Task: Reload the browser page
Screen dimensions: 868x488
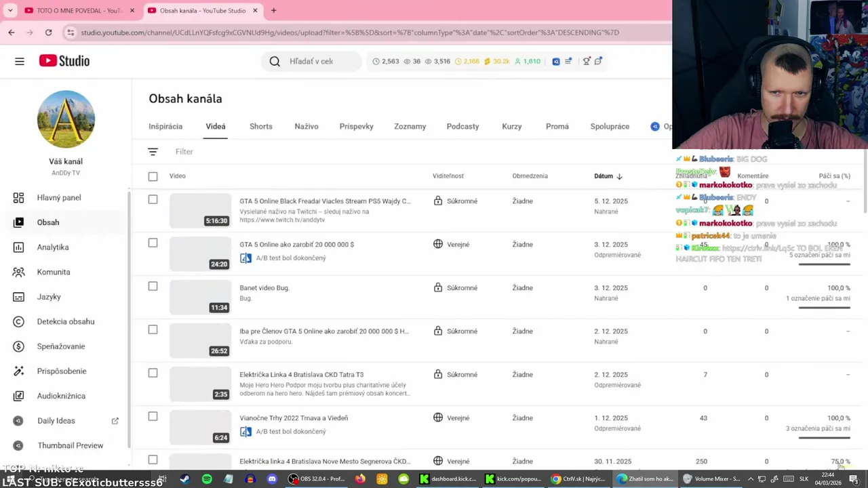Action: (x=48, y=32)
